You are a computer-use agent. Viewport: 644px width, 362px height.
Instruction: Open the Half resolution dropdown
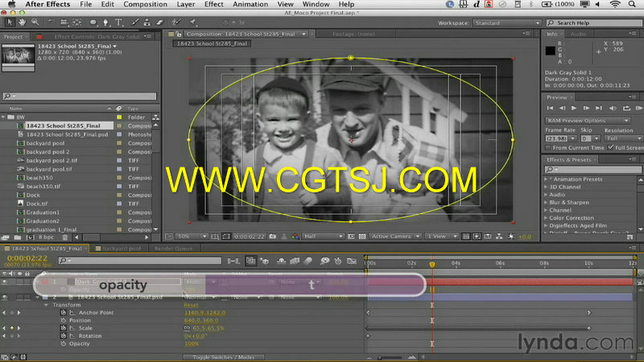click(324, 237)
